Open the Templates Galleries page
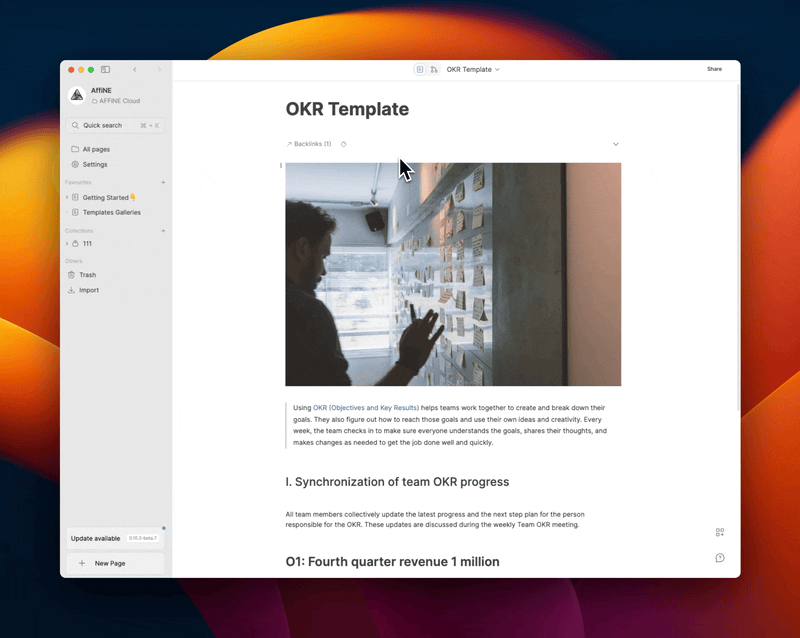This screenshot has width=800, height=638. tap(112, 212)
